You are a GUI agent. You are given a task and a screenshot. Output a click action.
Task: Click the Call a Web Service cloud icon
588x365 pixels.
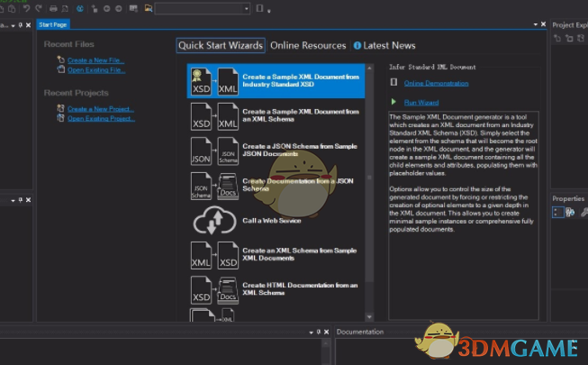click(214, 222)
